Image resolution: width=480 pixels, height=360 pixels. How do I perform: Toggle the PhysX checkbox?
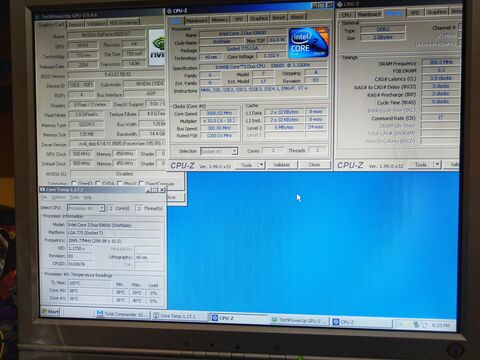point(119,183)
